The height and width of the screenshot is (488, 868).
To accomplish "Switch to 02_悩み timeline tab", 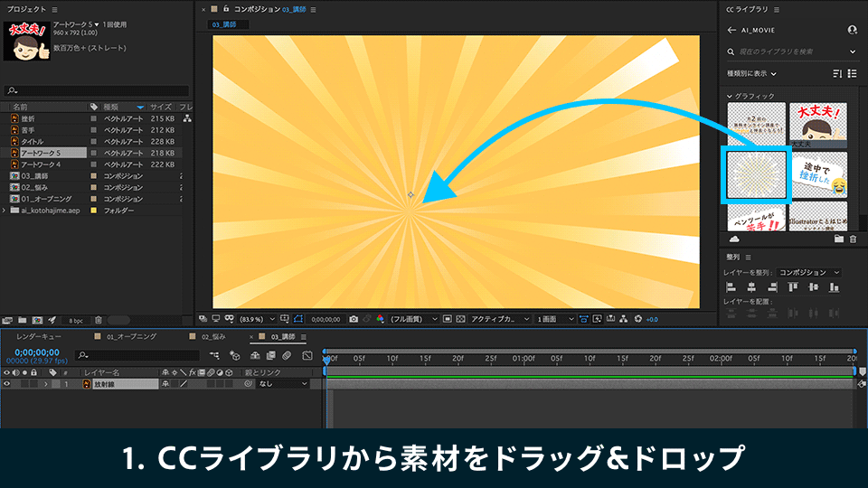I will 213,336.
